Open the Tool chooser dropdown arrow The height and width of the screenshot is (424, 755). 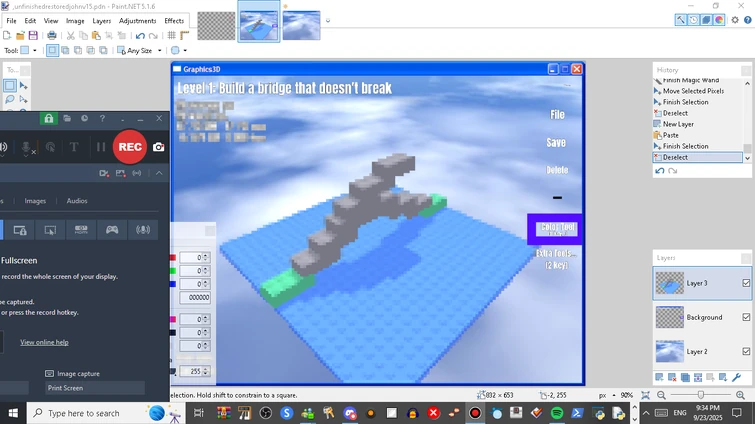pos(34,51)
